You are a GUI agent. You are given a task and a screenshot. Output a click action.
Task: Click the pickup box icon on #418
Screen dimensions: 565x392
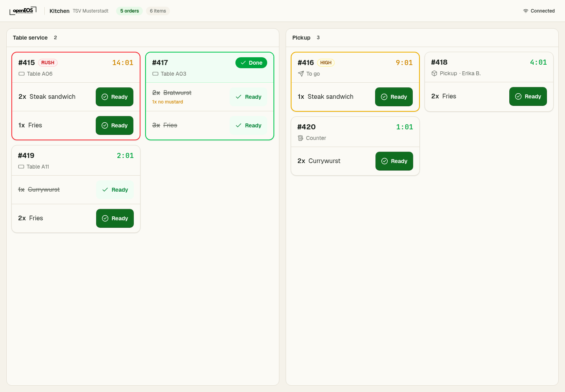click(434, 73)
